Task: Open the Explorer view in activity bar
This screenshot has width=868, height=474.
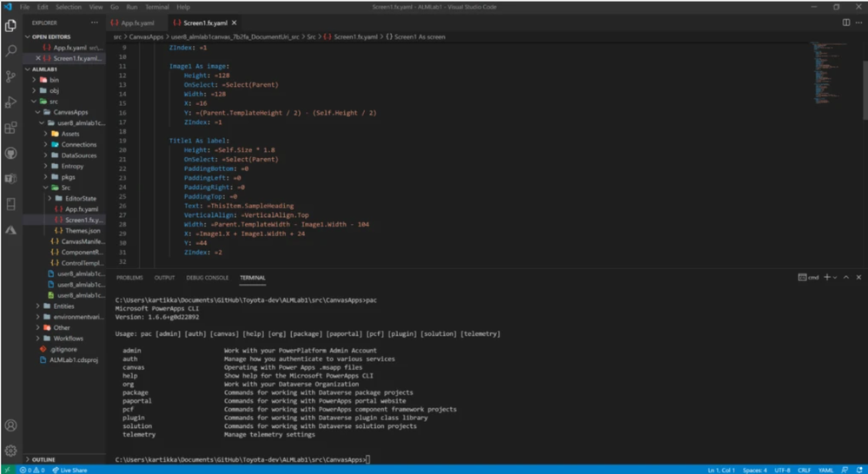Action: (10, 25)
